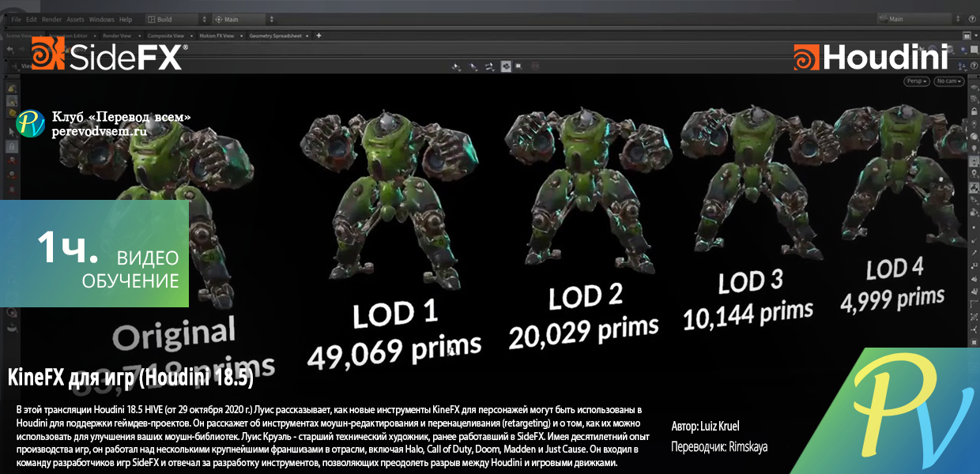Choose the Select arrow tool in the left toolbar

[x=12, y=132]
